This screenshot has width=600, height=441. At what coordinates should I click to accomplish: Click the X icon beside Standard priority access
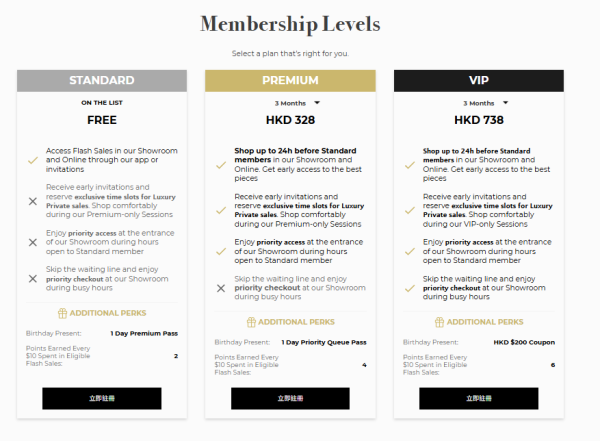(34, 242)
